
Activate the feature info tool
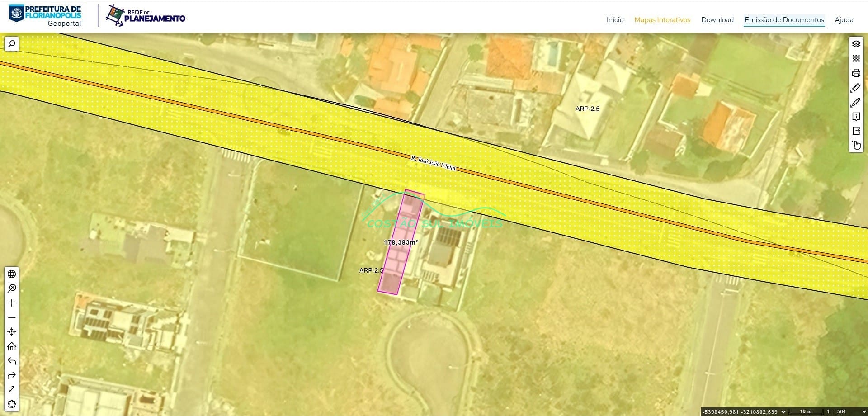tap(856, 117)
